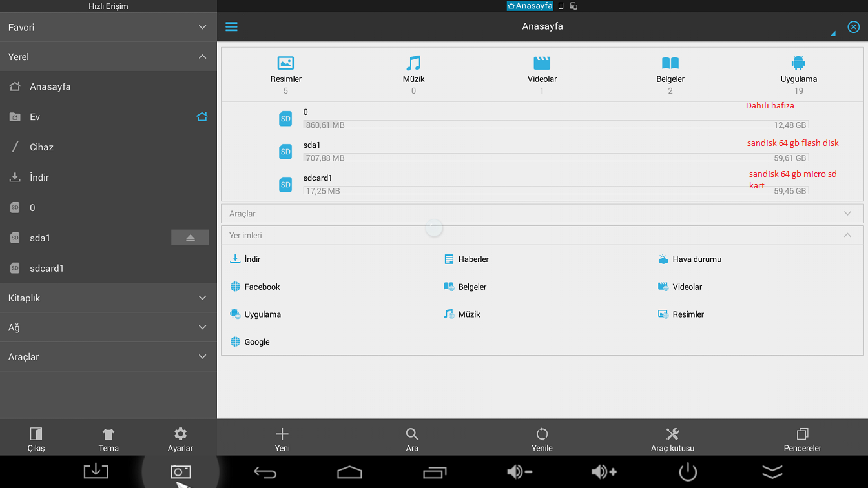Image resolution: width=868 pixels, height=488 pixels.
Task: Open the Hava durumu bookmark
Action: [689, 259]
